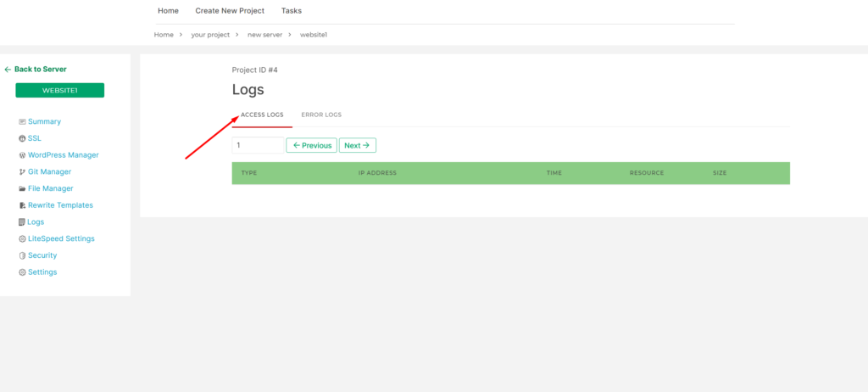Click the File Manager folder icon
Image resolution: width=868 pixels, height=392 pixels.
click(22, 188)
